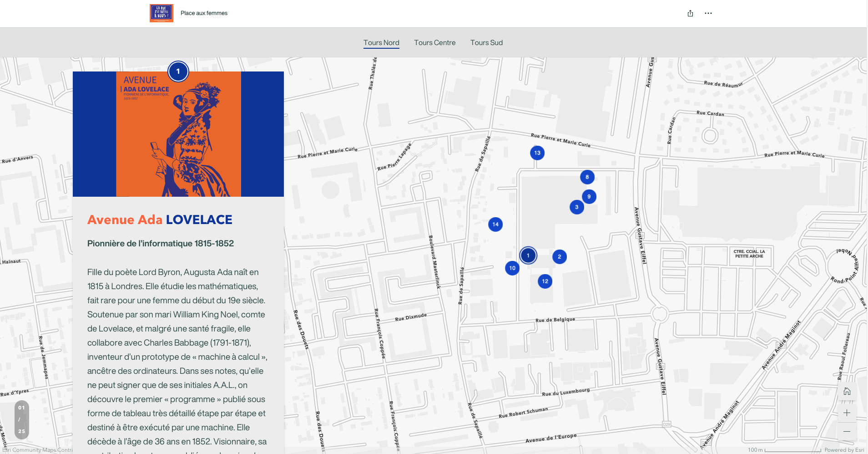Viewport: 868px width, 454px height.
Task: Switch to the Tours Nord tab
Action: (x=381, y=42)
